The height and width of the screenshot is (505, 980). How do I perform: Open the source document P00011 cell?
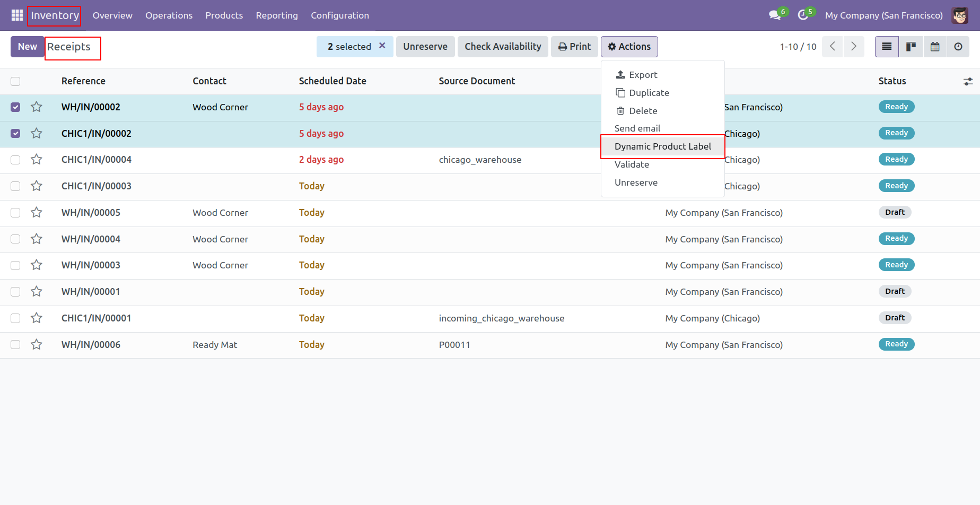point(454,345)
